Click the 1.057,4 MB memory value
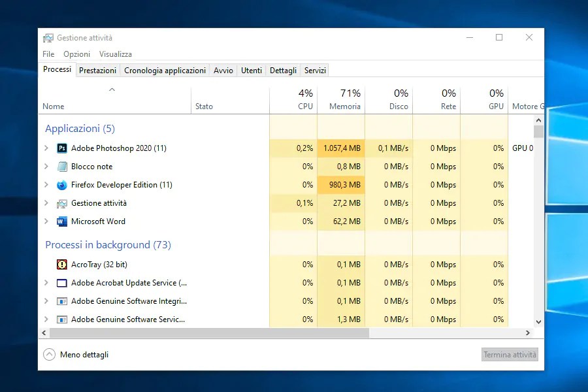The width and height of the screenshot is (588, 392). 342,148
